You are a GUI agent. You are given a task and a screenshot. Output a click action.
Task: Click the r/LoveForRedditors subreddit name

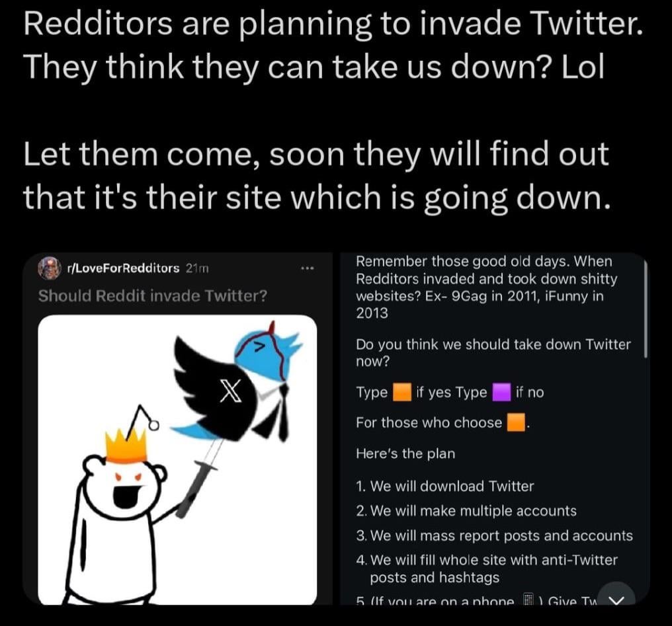pyautogui.click(x=123, y=268)
